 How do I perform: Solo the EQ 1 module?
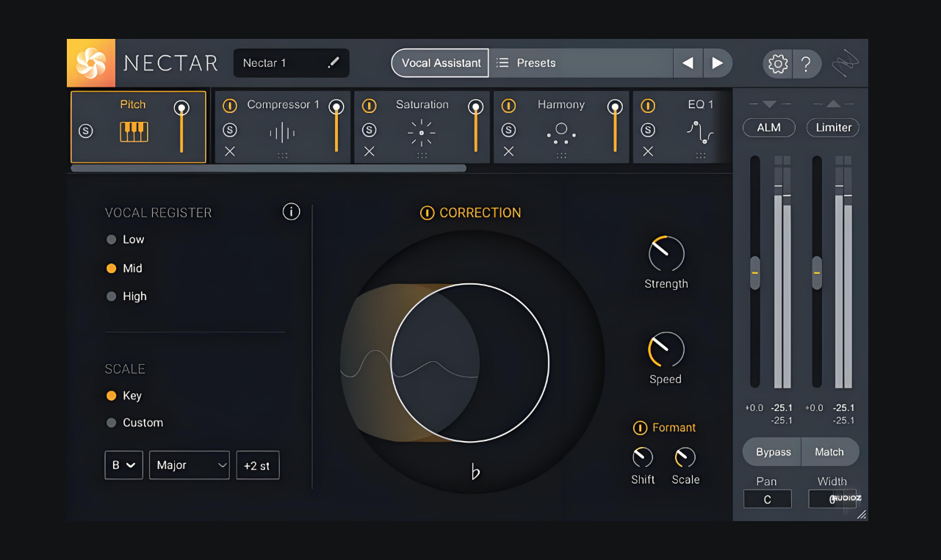tap(648, 130)
